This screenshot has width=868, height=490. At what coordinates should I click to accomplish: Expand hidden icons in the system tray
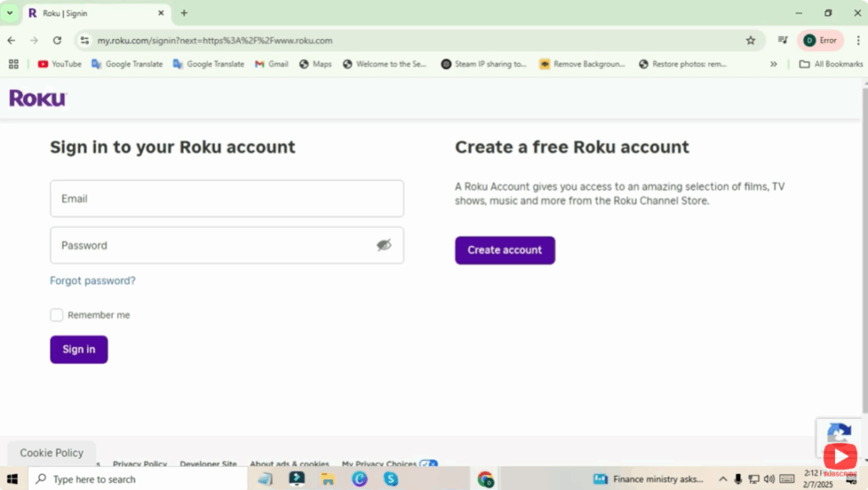(x=722, y=479)
